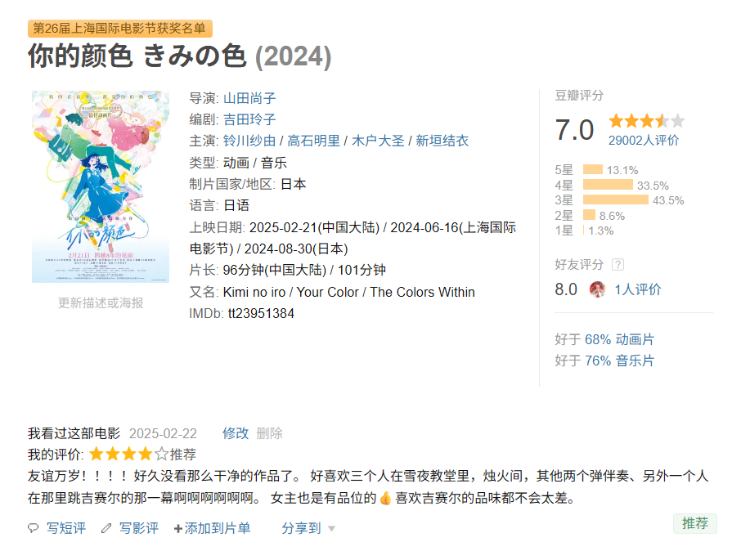This screenshot has height=560, width=732.
Task: Expand the 分享到 dropdown arrow
Action: (331, 529)
